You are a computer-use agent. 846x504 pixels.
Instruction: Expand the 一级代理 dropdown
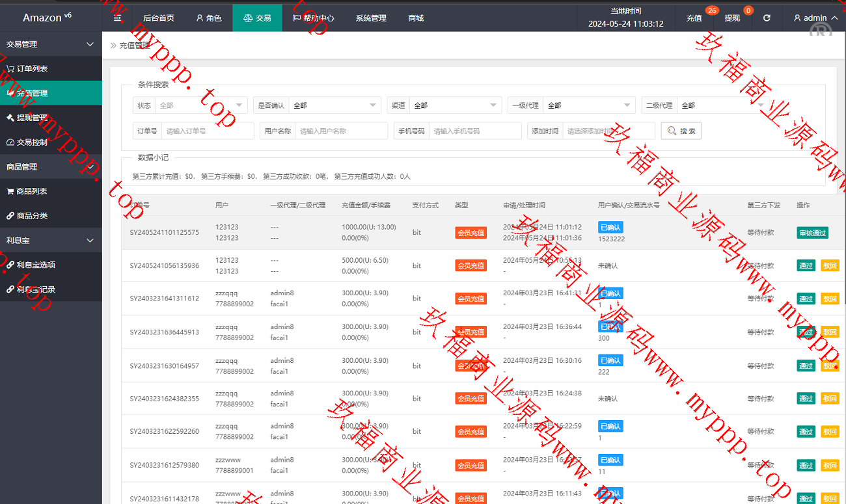pyautogui.click(x=589, y=105)
